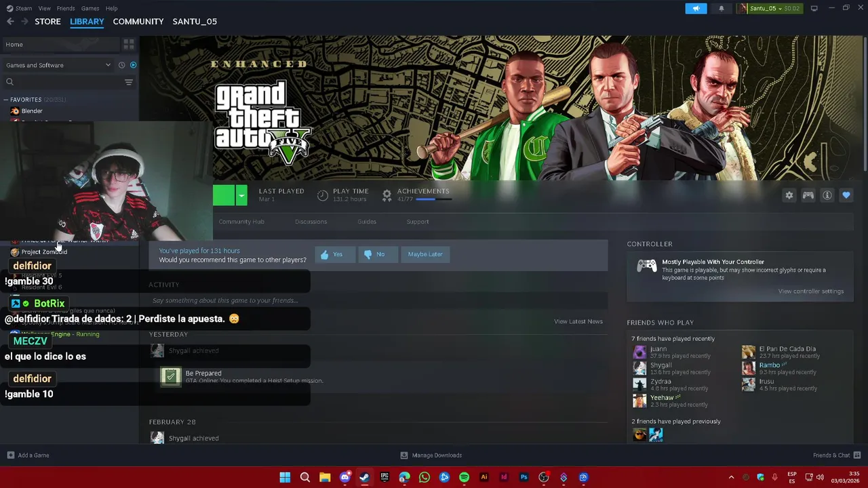Open Epic Games Launcher from the taskbar

384,477
